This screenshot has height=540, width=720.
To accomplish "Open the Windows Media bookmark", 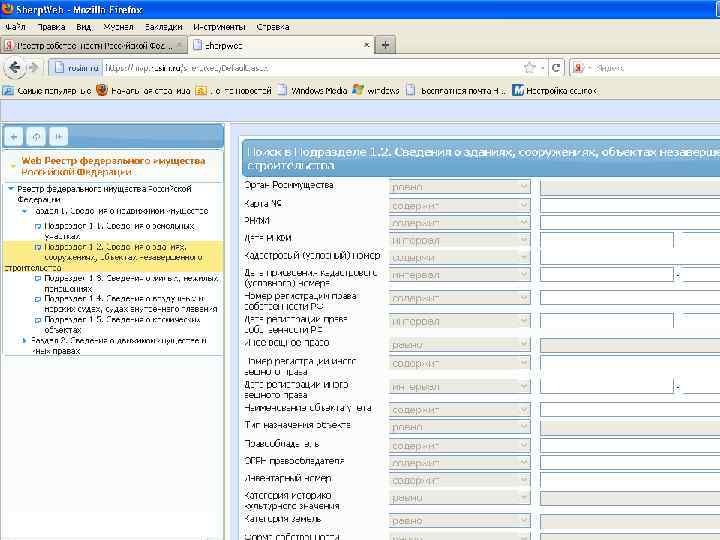I will [x=312, y=91].
